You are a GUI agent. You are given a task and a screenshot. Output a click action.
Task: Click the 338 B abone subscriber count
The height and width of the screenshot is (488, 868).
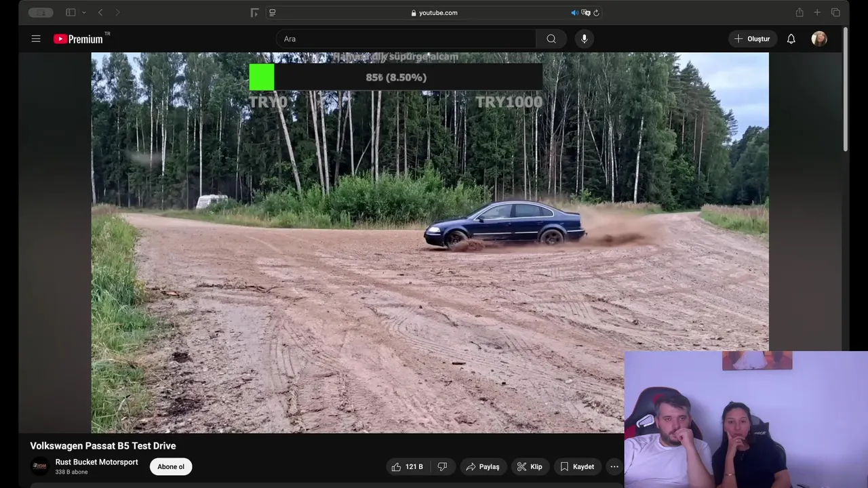pyautogui.click(x=71, y=472)
